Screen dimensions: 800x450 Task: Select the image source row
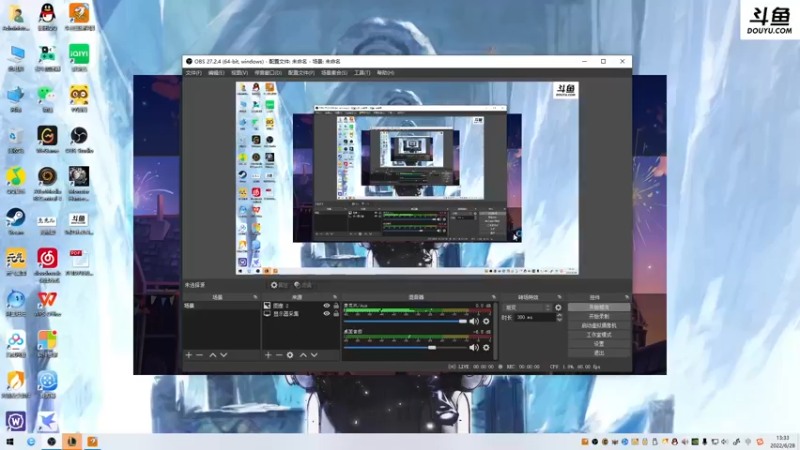coord(301,306)
